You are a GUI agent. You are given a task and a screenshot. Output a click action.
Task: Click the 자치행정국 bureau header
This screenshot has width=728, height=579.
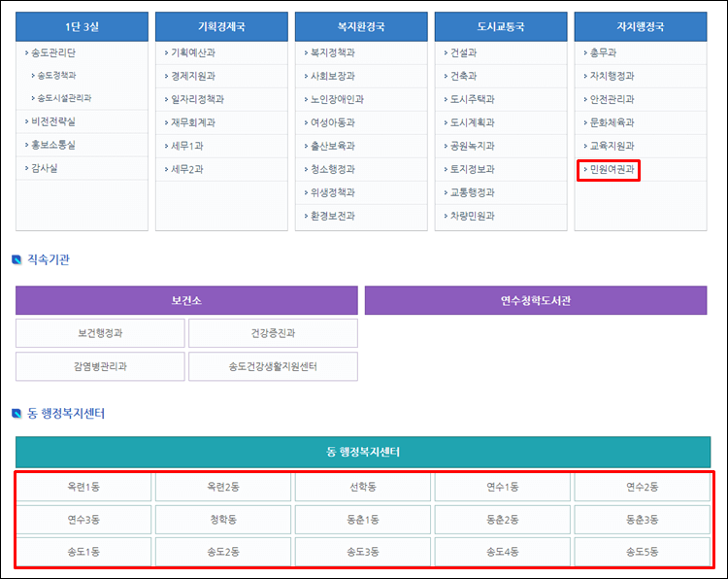point(641,26)
